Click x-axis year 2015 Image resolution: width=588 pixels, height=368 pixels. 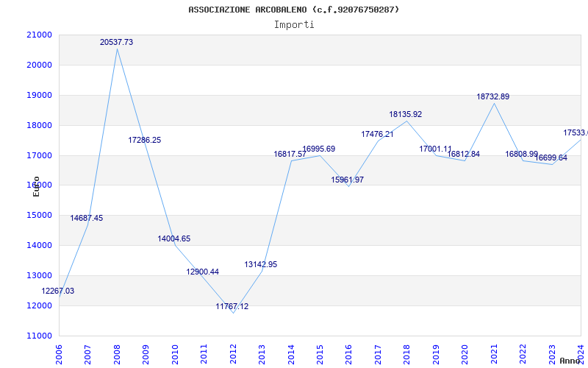point(320,354)
